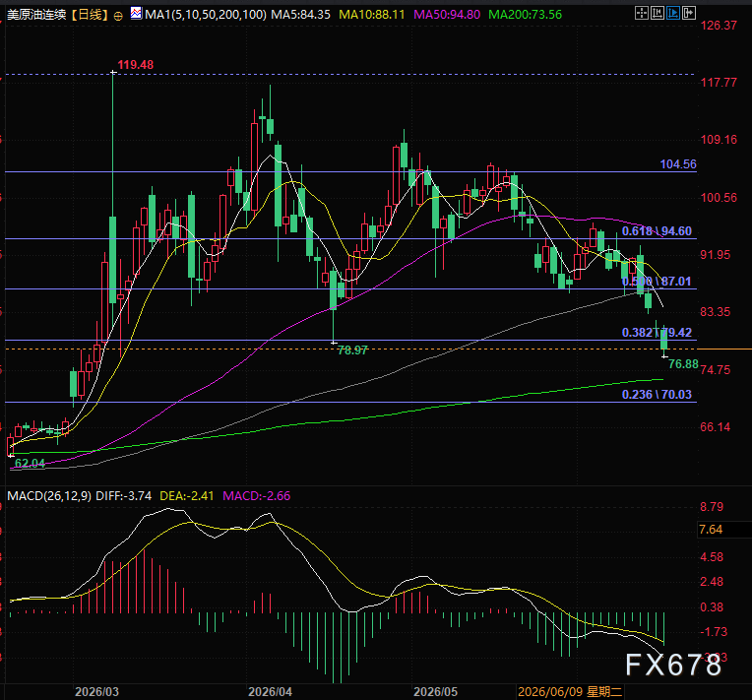Click the 62.04 starting low label

click(30, 463)
